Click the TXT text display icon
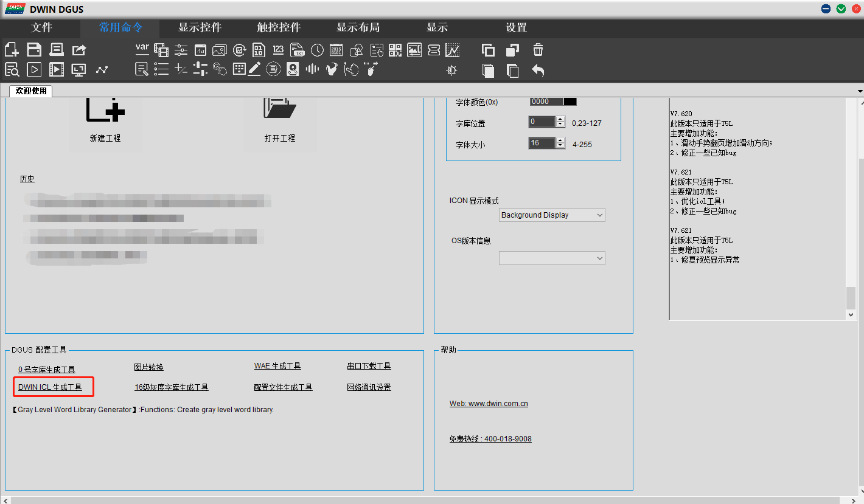Screen dimensions: 864x504 298,50
